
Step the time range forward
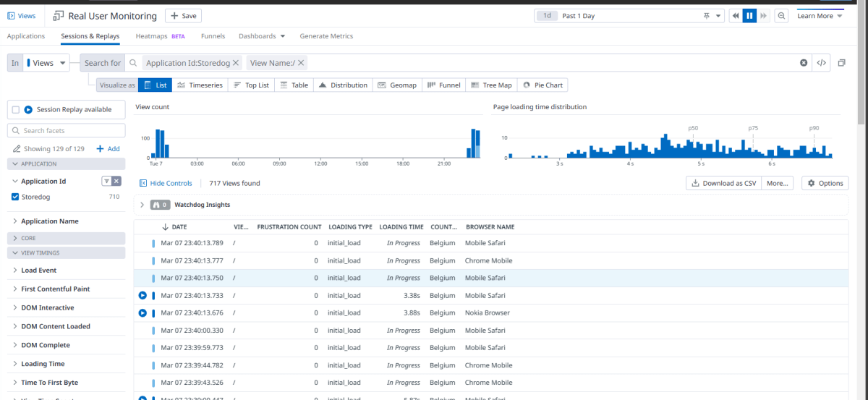tap(763, 16)
